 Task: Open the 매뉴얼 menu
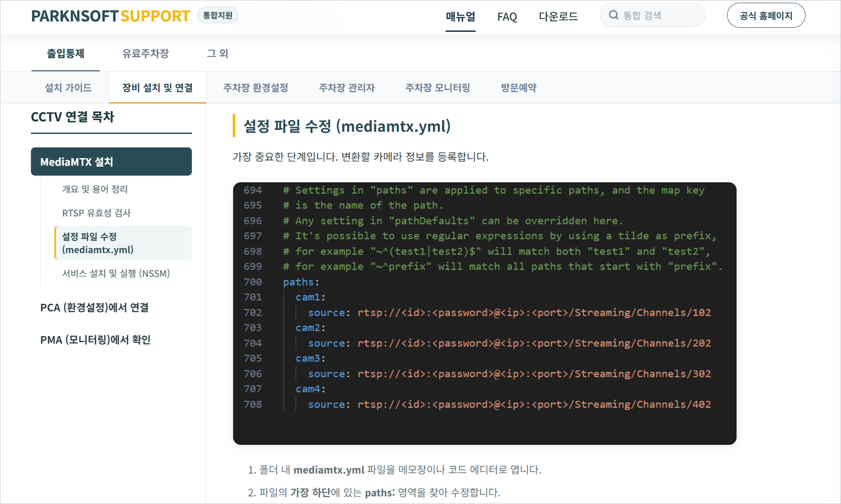[x=460, y=17]
